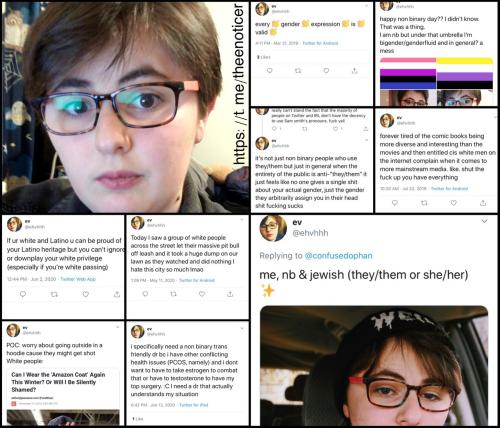Viewport: 500px width, 428px height.
Task: Share the 'every gender expression is valid' tweet
Action: (355, 71)
